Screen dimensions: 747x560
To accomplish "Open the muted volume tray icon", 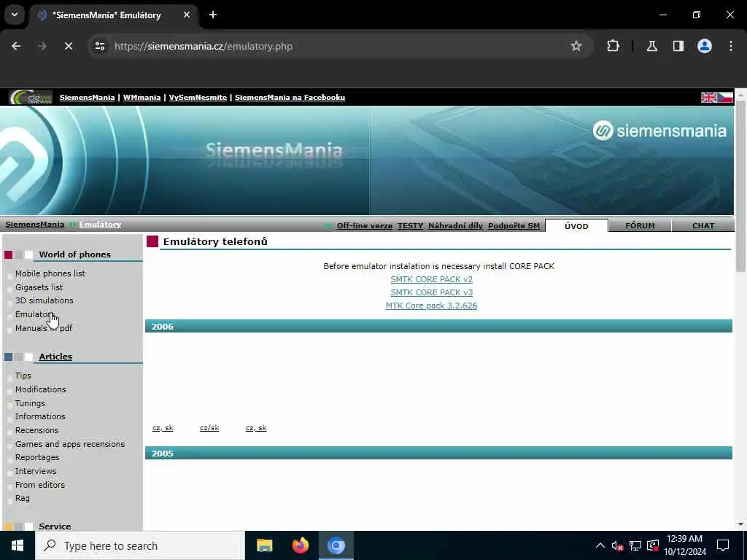I will point(617,545).
